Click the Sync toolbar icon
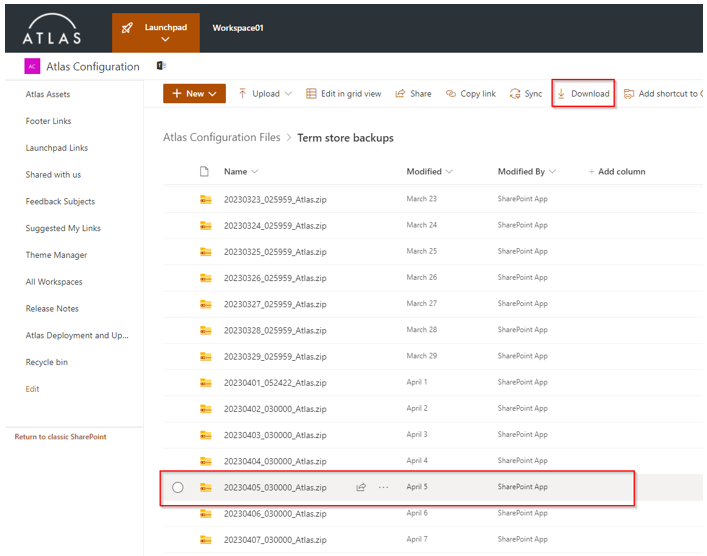This screenshot has width=707, height=556. [515, 94]
